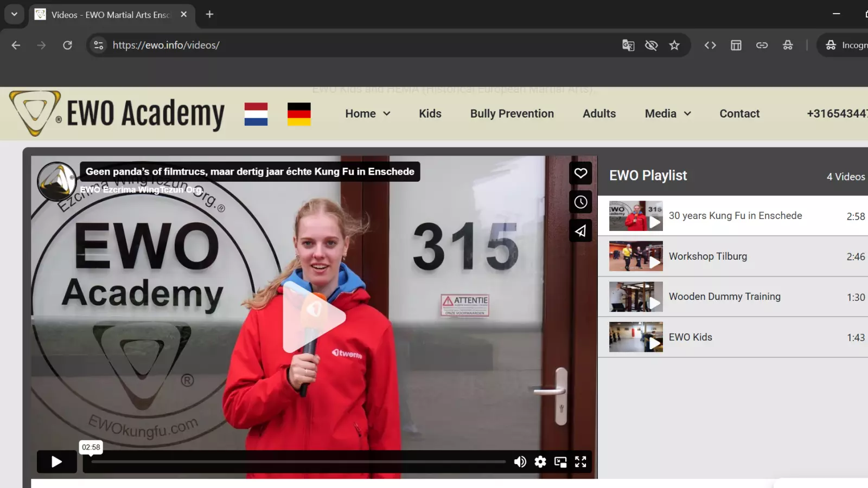Open Google Translate in the address bar
The width and height of the screenshot is (868, 488).
pyautogui.click(x=628, y=45)
